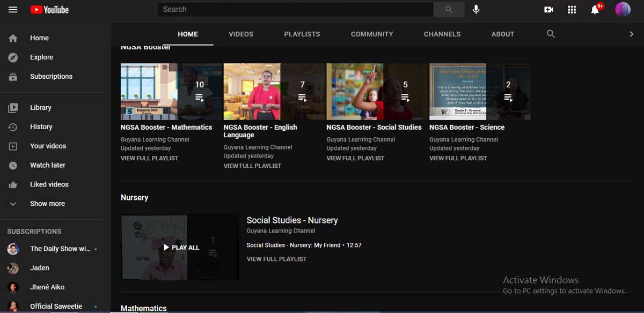Open NGSA Booster - English Language title
The height and width of the screenshot is (313, 644).
point(260,131)
